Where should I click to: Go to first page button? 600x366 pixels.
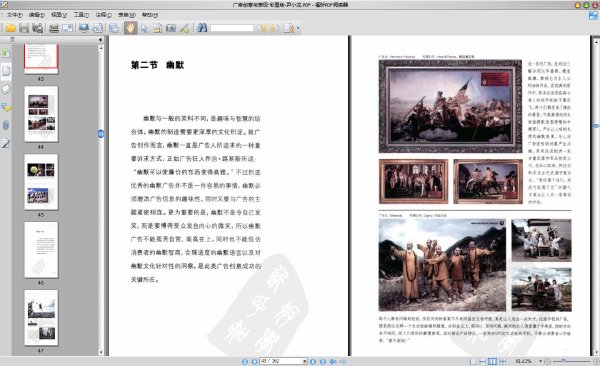pyautogui.click(x=245, y=361)
